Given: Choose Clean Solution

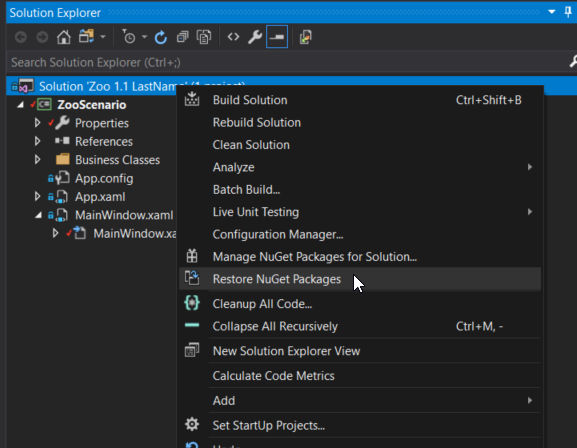Looking at the screenshot, I should point(360,145).
